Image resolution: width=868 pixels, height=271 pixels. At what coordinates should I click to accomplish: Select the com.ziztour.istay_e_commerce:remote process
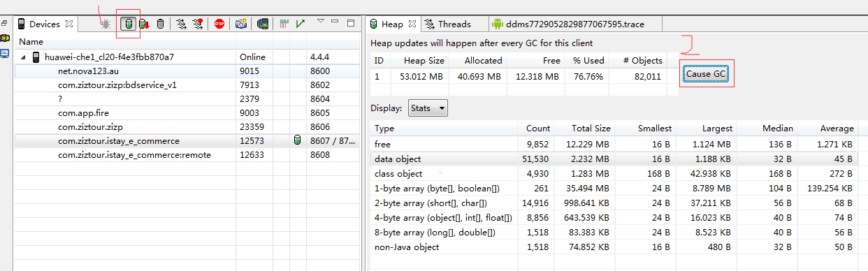188,154
